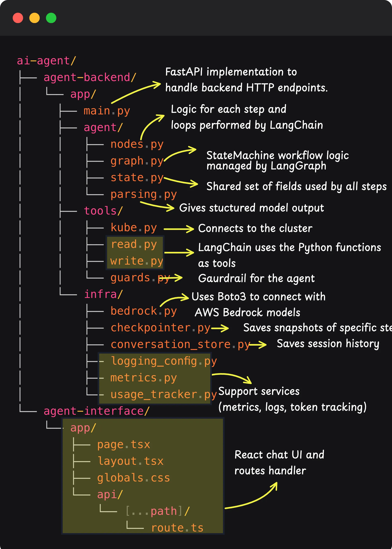Click the 'Connects to the cluster' note
392x549 pixels.
pyautogui.click(x=255, y=228)
